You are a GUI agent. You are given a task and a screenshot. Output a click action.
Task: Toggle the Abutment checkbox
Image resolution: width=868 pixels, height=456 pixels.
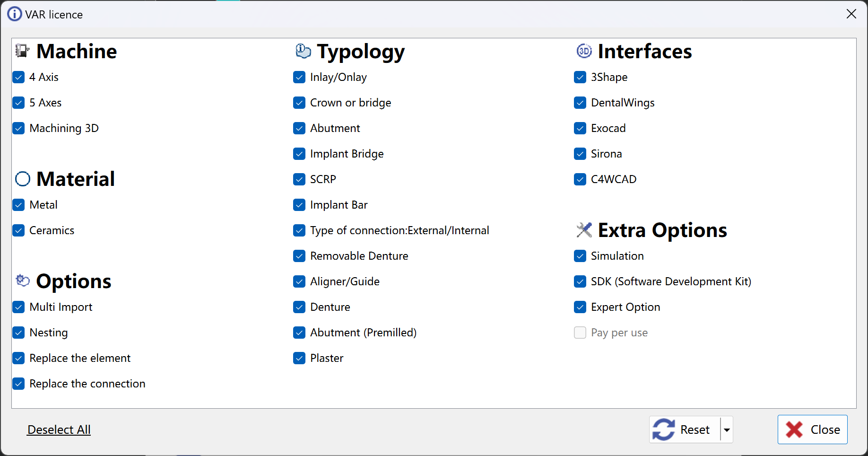click(x=299, y=128)
